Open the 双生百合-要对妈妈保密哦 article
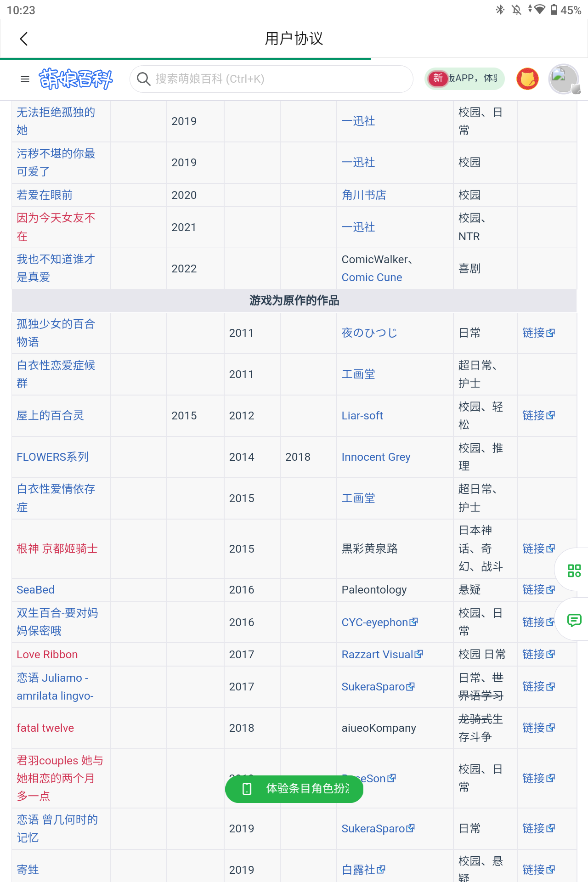Viewport: 588px width, 882px height. click(x=57, y=622)
